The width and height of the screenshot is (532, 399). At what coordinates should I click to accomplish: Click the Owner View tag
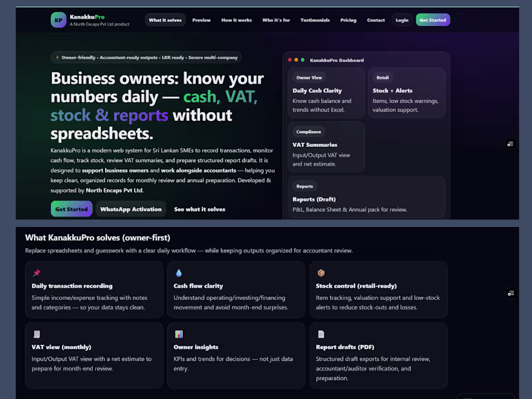(x=309, y=78)
